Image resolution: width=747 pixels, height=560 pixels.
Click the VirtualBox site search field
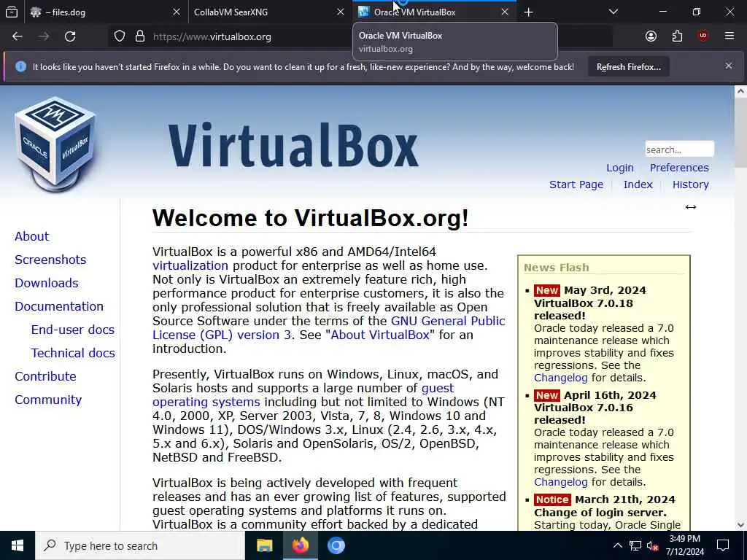point(679,149)
